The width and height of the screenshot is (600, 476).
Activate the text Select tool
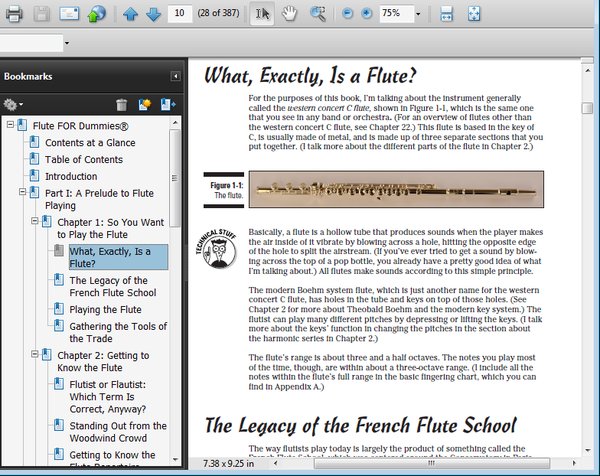point(262,14)
